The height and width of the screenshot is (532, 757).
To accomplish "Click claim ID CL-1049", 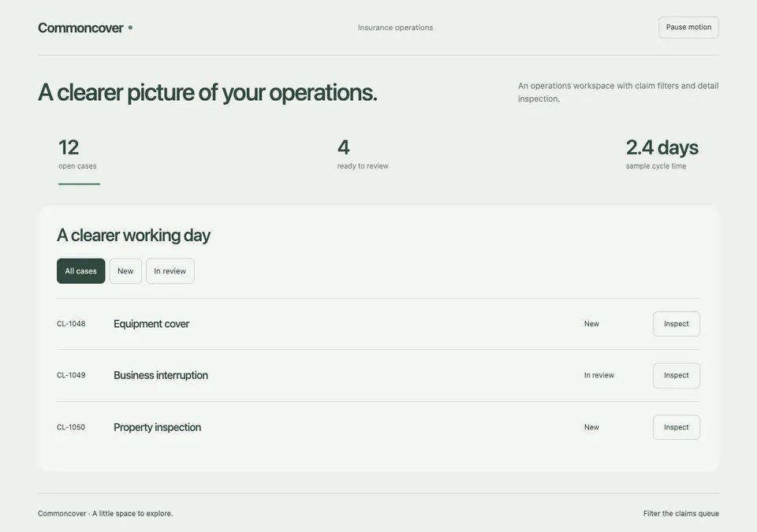I will click(x=71, y=375).
